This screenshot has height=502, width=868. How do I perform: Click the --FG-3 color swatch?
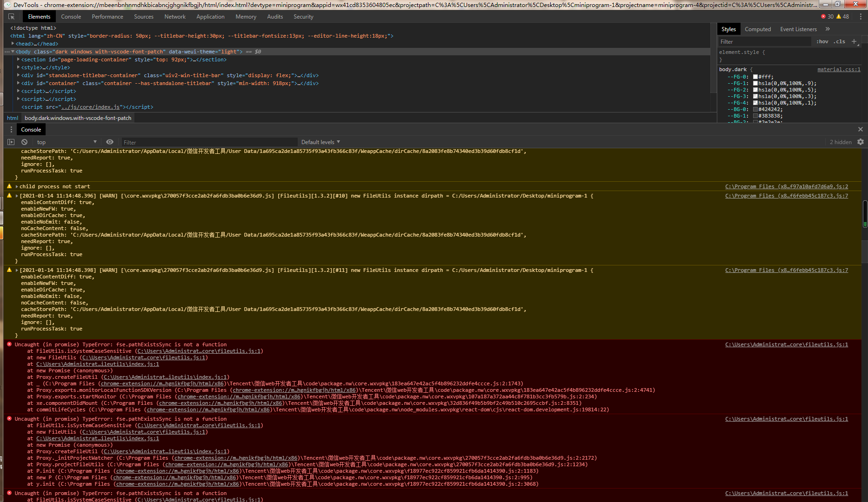click(x=755, y=97)
